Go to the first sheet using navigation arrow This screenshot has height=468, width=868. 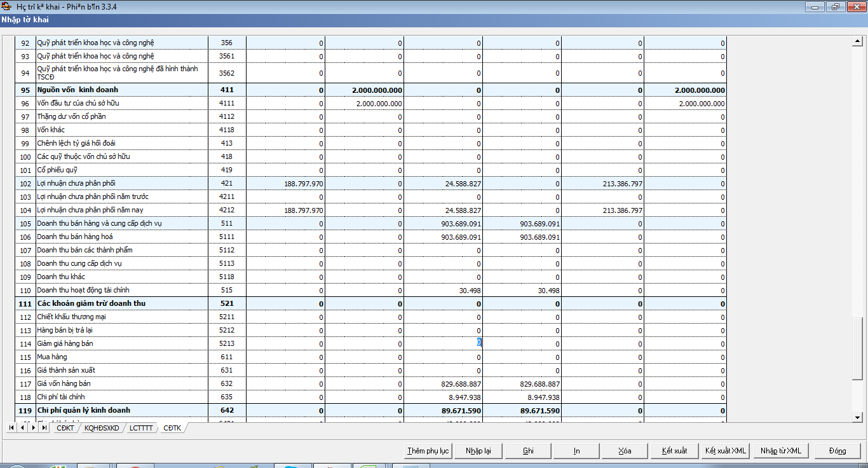(x=12, y=428)
